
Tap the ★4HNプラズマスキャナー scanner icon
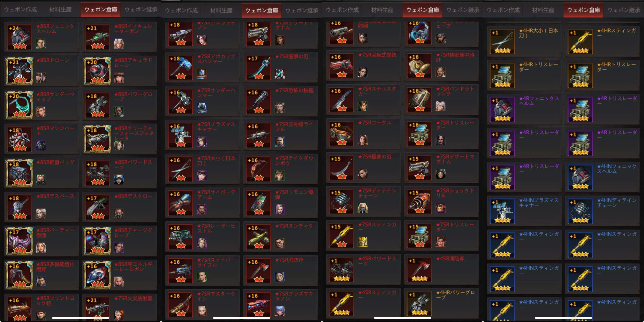point(502,211)
